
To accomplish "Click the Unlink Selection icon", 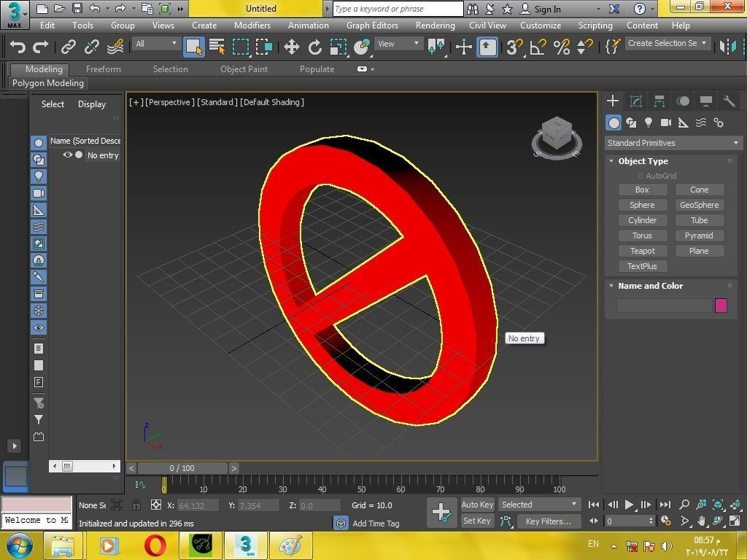I will [x=91, y=47].
